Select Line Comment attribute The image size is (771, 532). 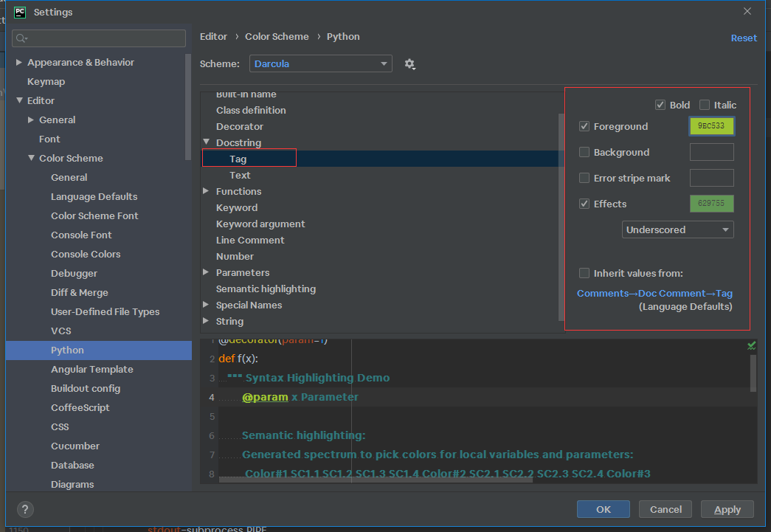[250, 240]
